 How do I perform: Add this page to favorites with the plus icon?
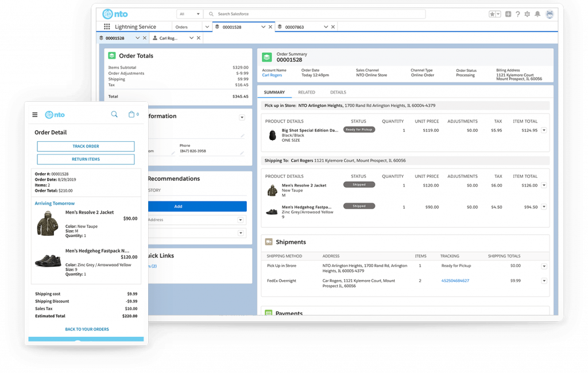(508, 14)
